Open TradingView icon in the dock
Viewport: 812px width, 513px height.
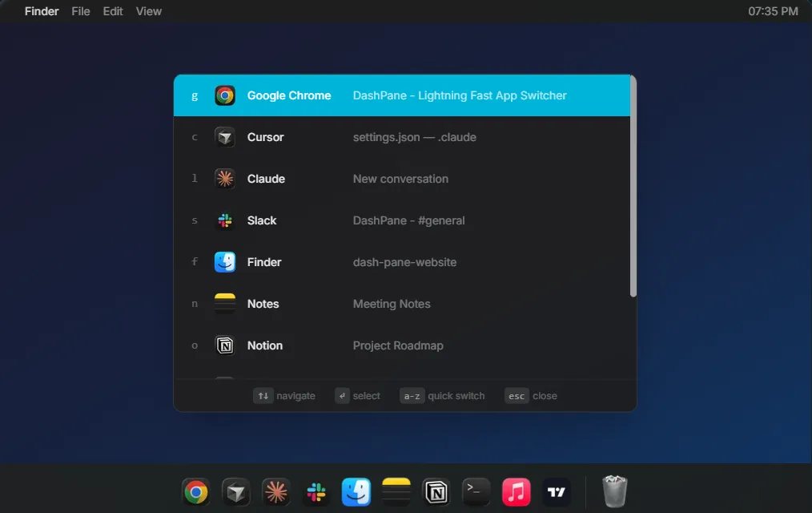(x=557, y=491)
